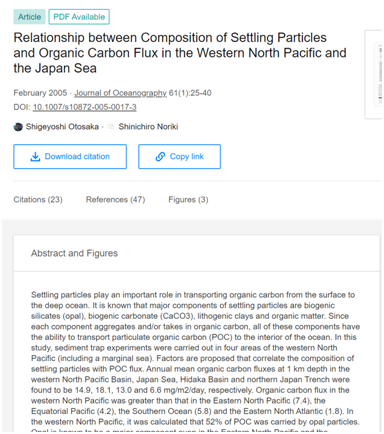Click the February 2005 publication date

click(40, 93)
